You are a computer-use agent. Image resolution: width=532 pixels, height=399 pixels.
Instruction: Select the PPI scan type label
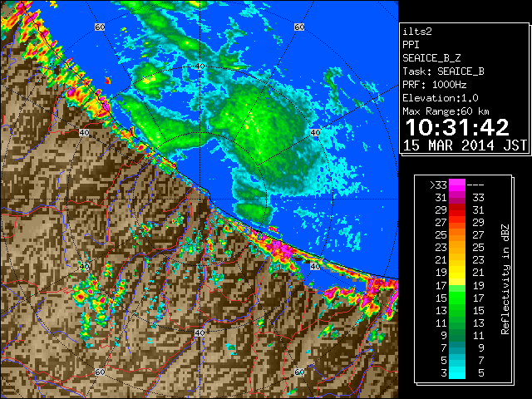click(411, 45)
